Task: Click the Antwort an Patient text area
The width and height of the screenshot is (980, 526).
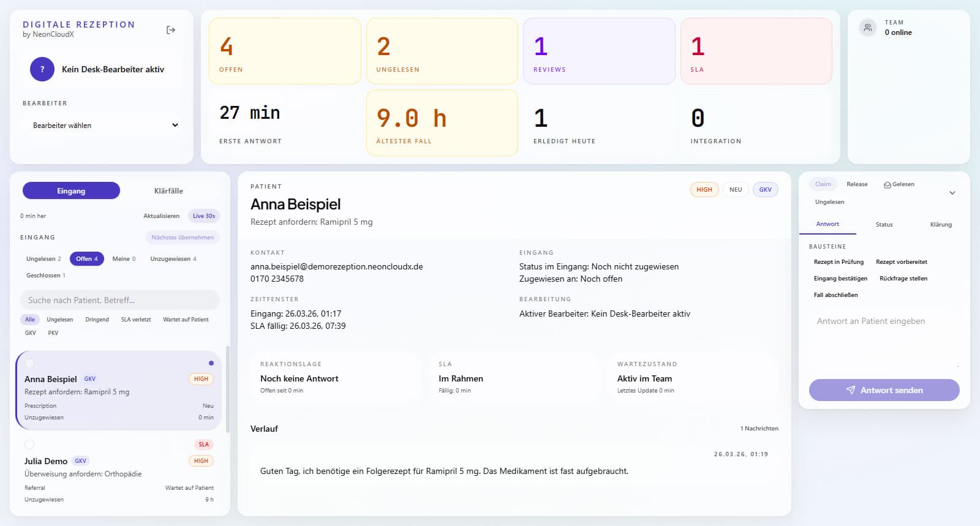Action: point(884,340)
